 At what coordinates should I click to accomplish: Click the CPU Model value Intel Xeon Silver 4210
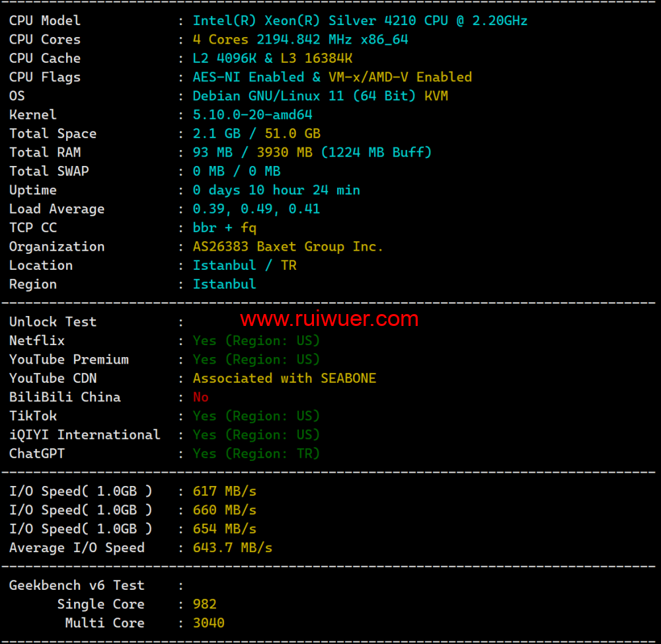point(360,20)
